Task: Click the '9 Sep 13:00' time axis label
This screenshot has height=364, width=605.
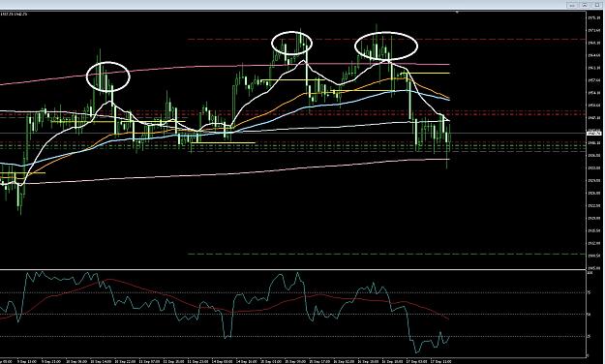Action: [x=27, y=362]
